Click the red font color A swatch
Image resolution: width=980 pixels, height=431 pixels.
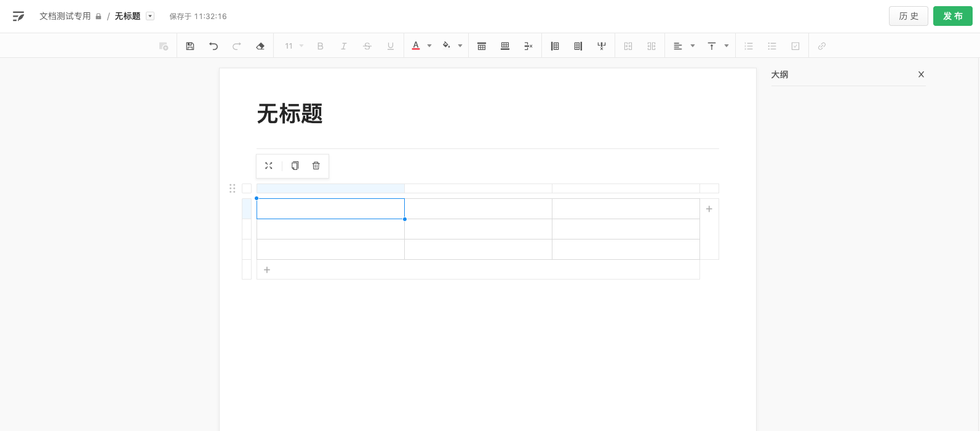pyautogui.click(x=416, y=46)
